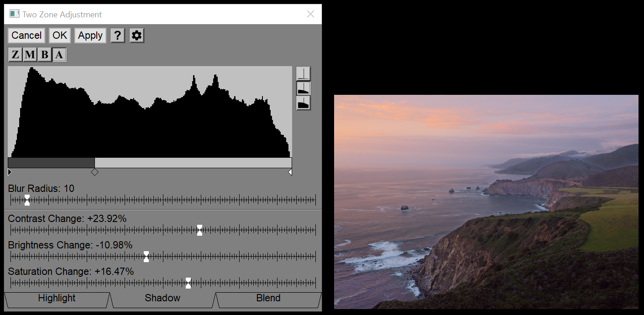Screen dimensions: 644x315
Task: Confirm with the OK button
Action: point(60,36)
